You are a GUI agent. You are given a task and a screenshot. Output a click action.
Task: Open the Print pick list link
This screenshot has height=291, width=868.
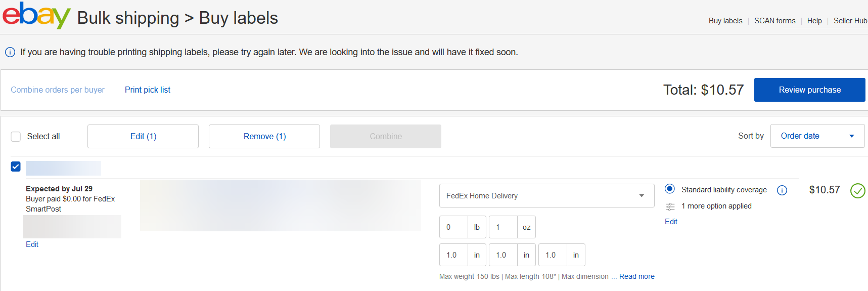[148, 90]
